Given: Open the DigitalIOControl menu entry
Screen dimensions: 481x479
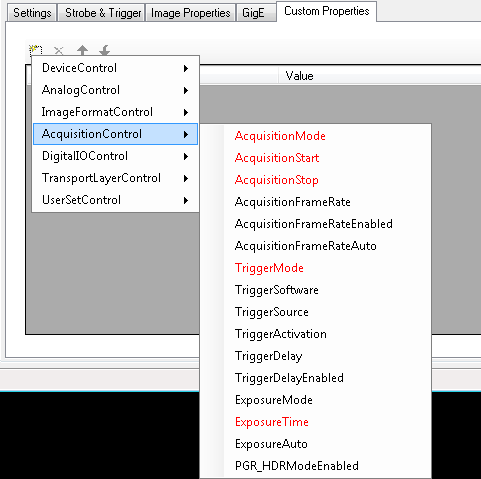Looking at the screenshot, I should click(115, 156).
